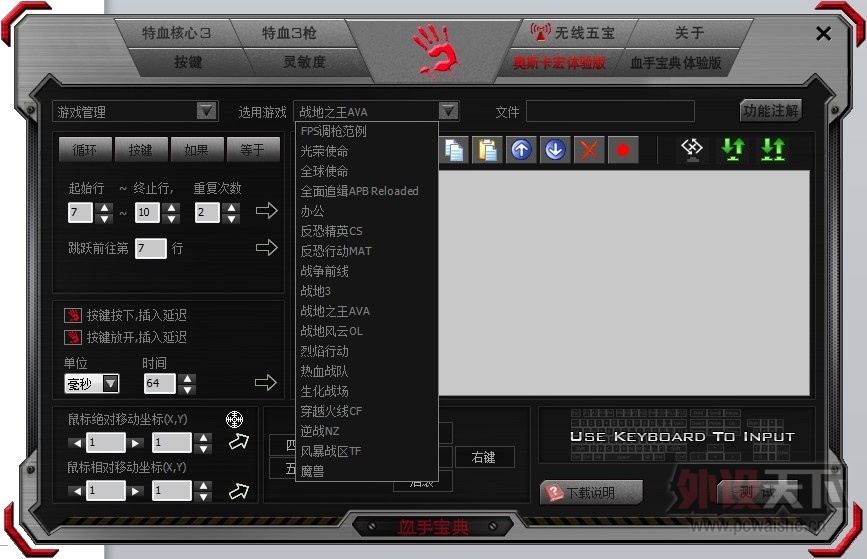Click the 循环 button
The height and width of the screenshot is (559, 867).
pyautogui.click(x=85, y=150)
